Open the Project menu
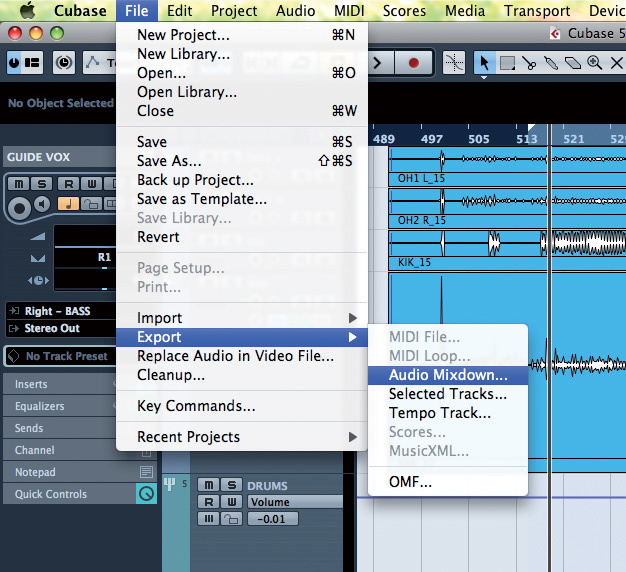Screen dimensions: 626x572 pyautogui.click(x=234, y=11)
